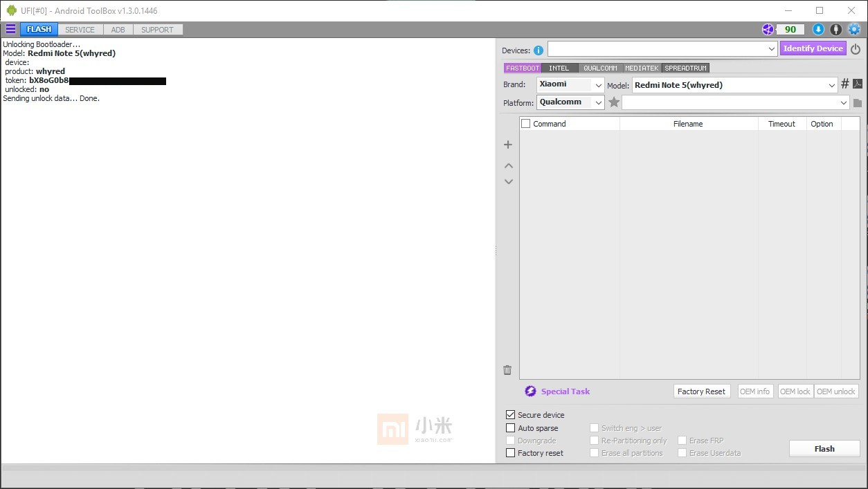868x489 pixels.
Task: Toggle the Downgrade checkbox
Action: 511,441
